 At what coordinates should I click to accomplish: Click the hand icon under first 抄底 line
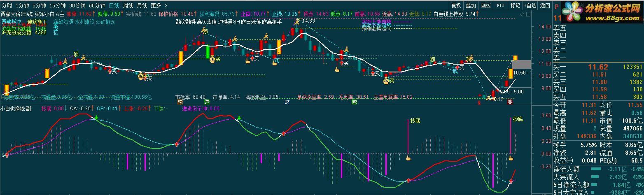pyautogui.click(x=408, y=158)
